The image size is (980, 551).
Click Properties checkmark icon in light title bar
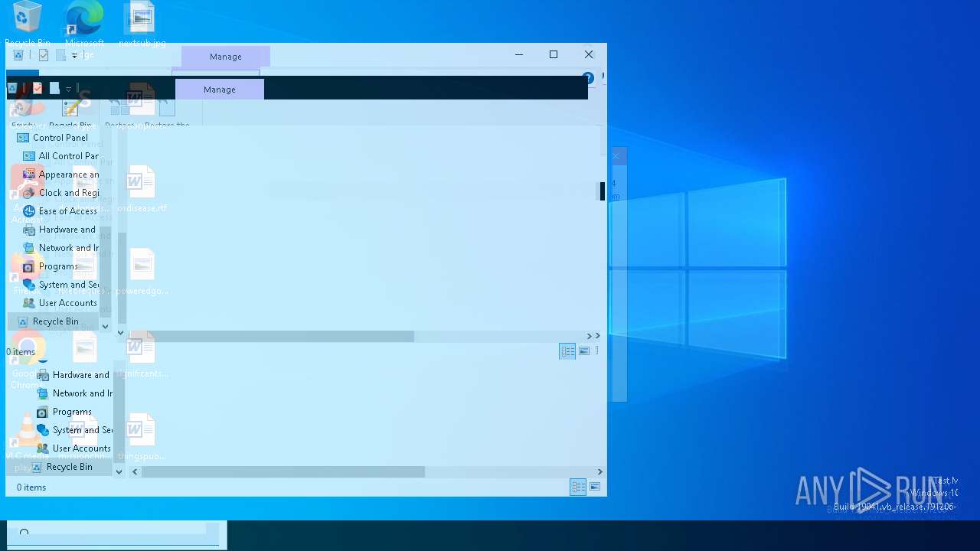pyautogui.click(x=44, y=55)
